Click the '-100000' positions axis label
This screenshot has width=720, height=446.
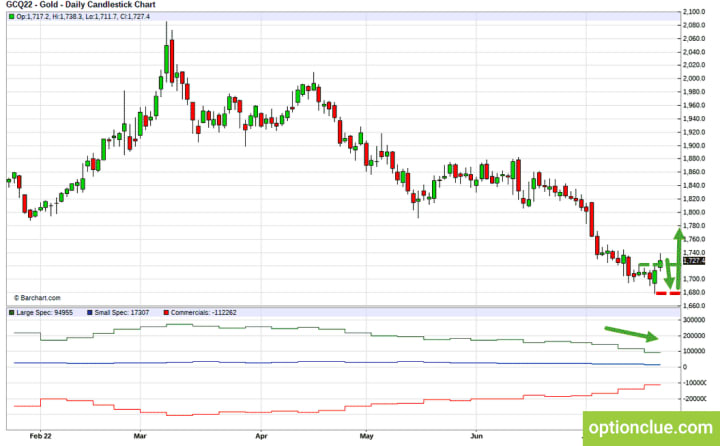click(693, 383)
